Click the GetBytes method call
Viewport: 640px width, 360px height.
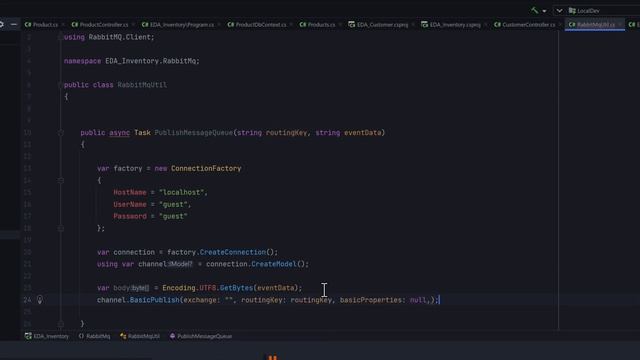(236, 288)
